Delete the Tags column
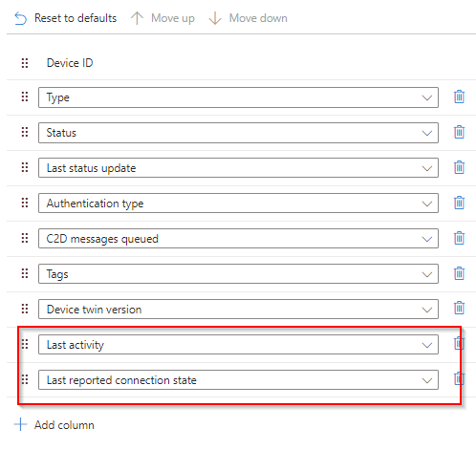The image size is (476, 450). [x=459, y=273]
